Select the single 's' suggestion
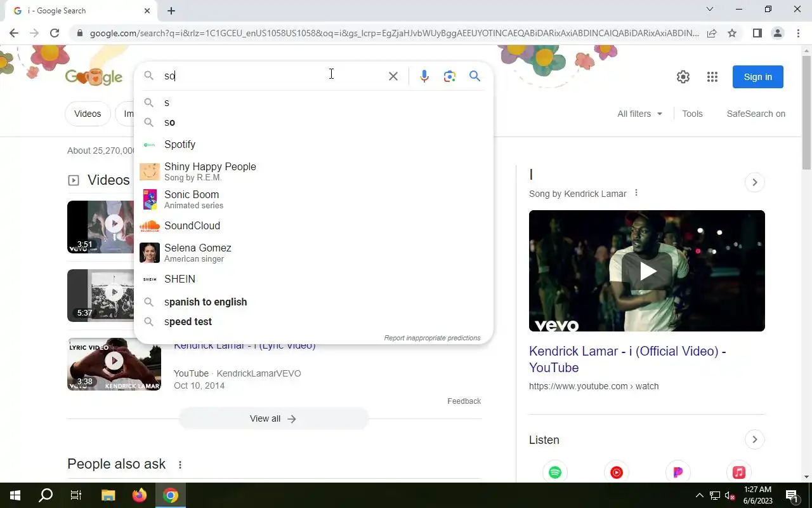Viewport: 812px width, 508px height. [313, 103]
